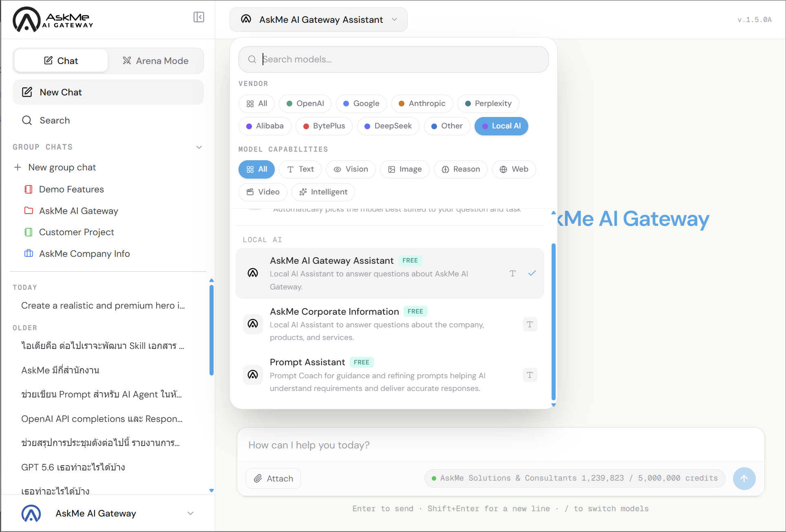Click the New Chat pencil icon

27,92
